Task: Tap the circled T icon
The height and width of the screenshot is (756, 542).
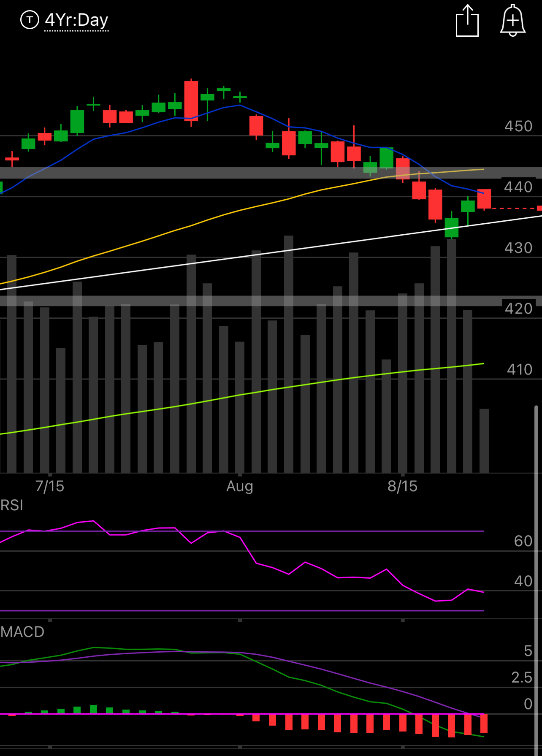Action: (x=30, y=20)
